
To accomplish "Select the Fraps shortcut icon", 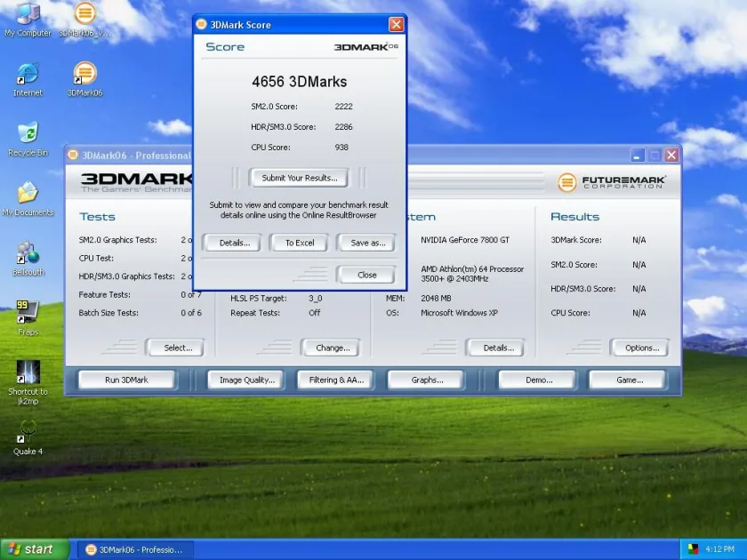I will [x=28, y=318].
